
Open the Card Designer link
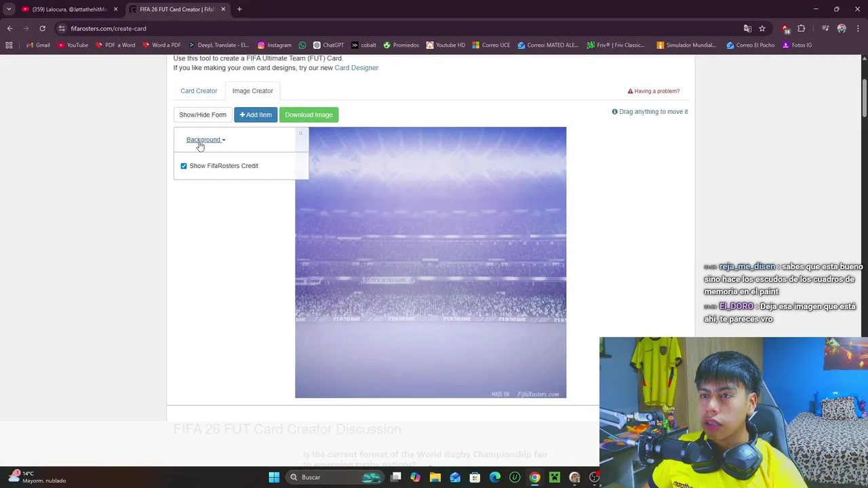(356, 68)
